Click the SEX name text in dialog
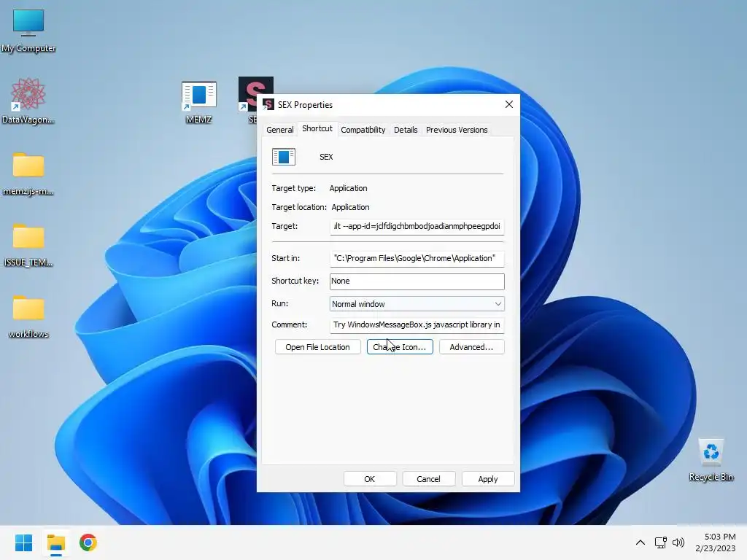 point(326,157)
